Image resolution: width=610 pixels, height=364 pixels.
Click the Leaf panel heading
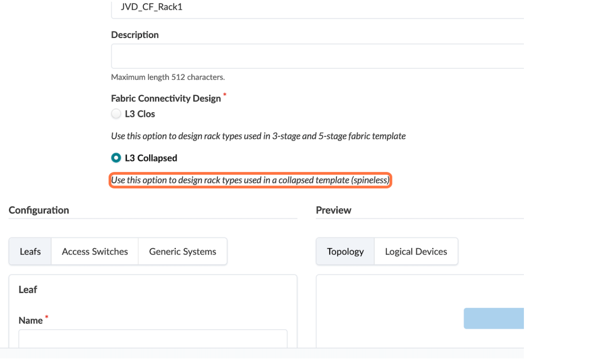click(x=28, y=290)
